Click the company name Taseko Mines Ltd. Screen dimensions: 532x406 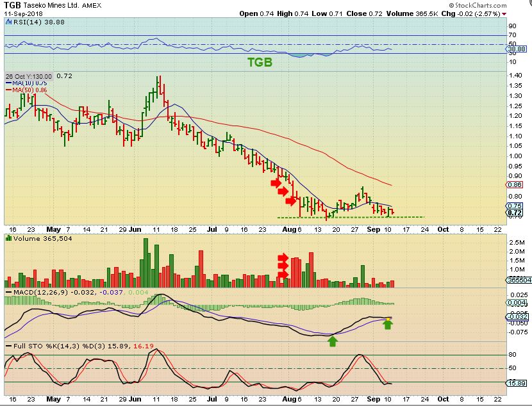point(51,5)
